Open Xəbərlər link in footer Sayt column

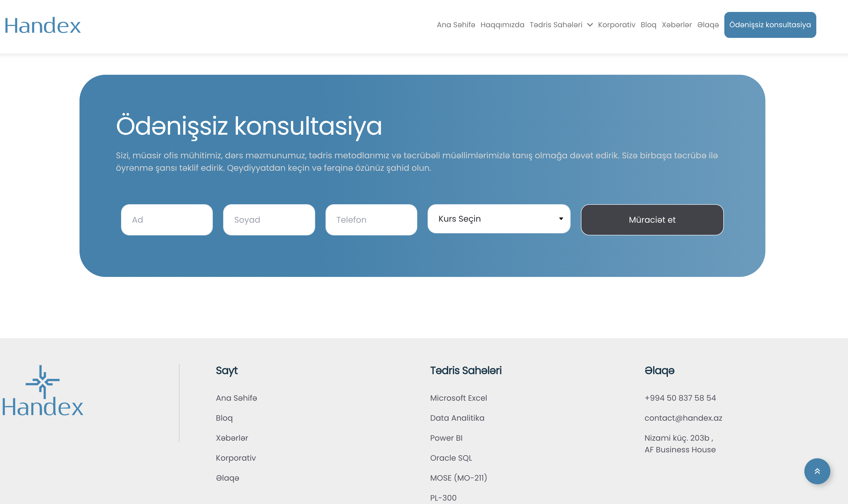[x=232, y=438]
